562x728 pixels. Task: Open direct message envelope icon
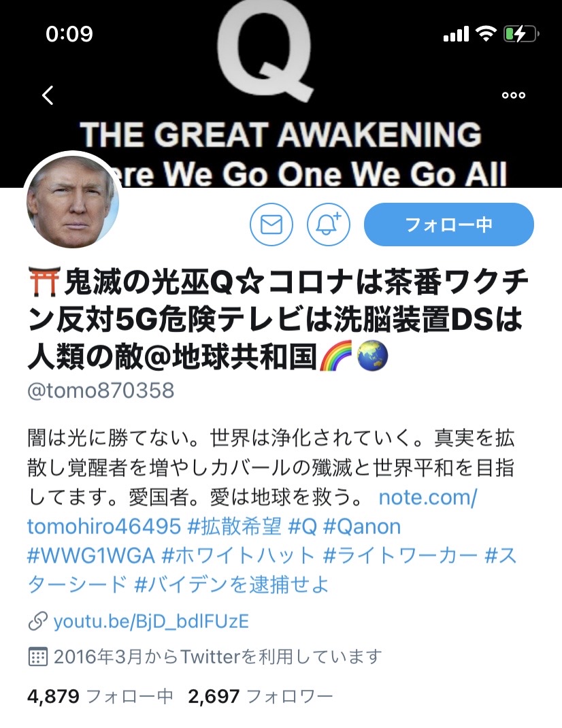pos(271,225)
